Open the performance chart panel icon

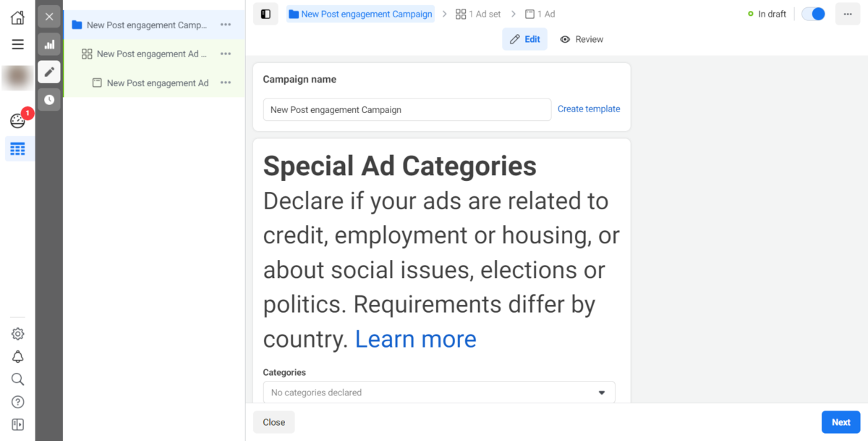click(x=49, y=44)
